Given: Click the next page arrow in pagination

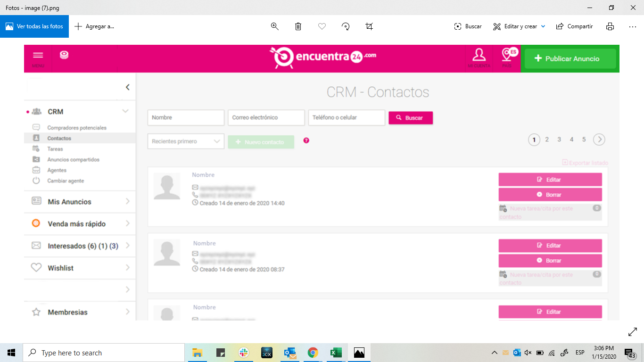Looking at the screenshot, I should (599, 140).
